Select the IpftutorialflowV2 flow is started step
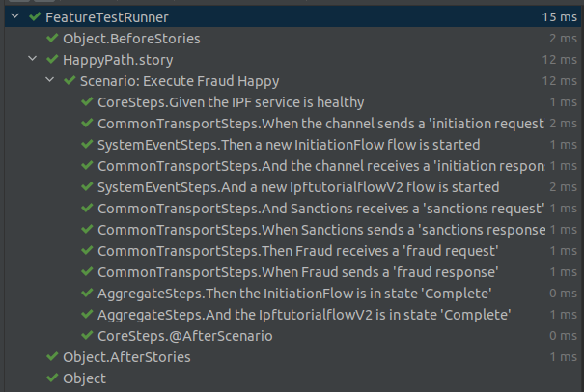Screen dimensions: 584x392 pos(298,187)
